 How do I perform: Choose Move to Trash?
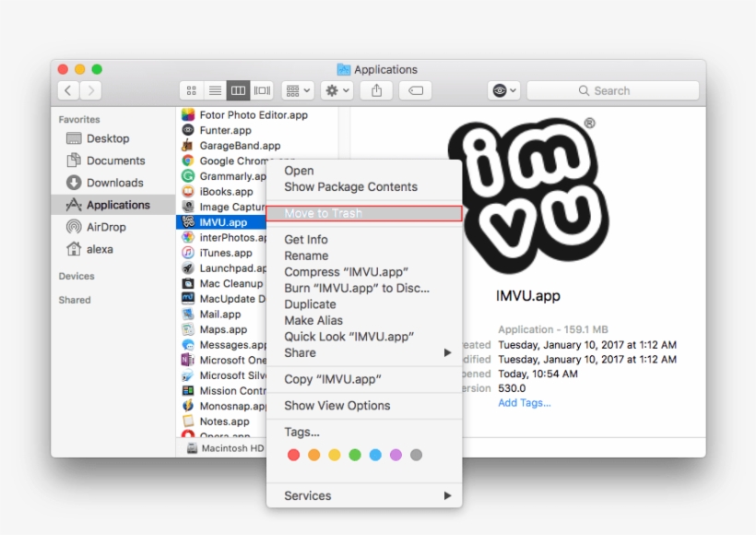[364, 213]
